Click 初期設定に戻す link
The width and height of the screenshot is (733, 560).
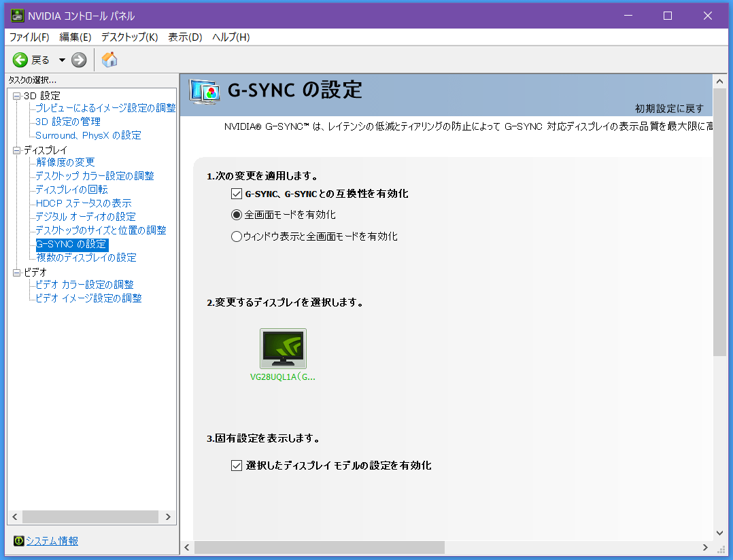(669, 109)
